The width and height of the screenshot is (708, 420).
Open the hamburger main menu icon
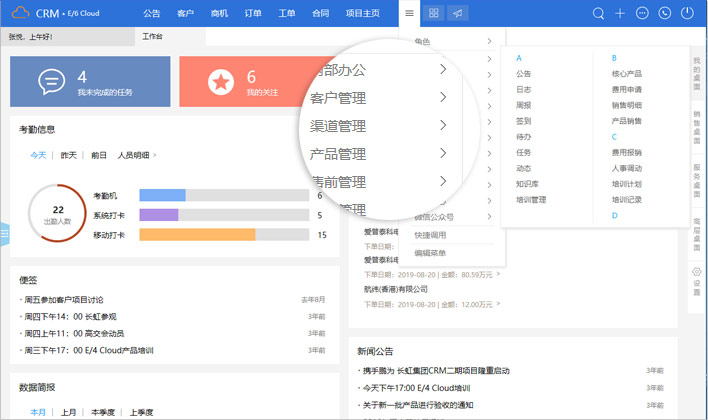point(410,13)
